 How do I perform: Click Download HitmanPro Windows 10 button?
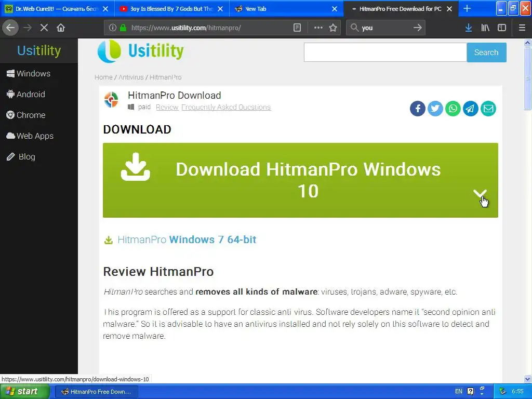coord(300,180)
